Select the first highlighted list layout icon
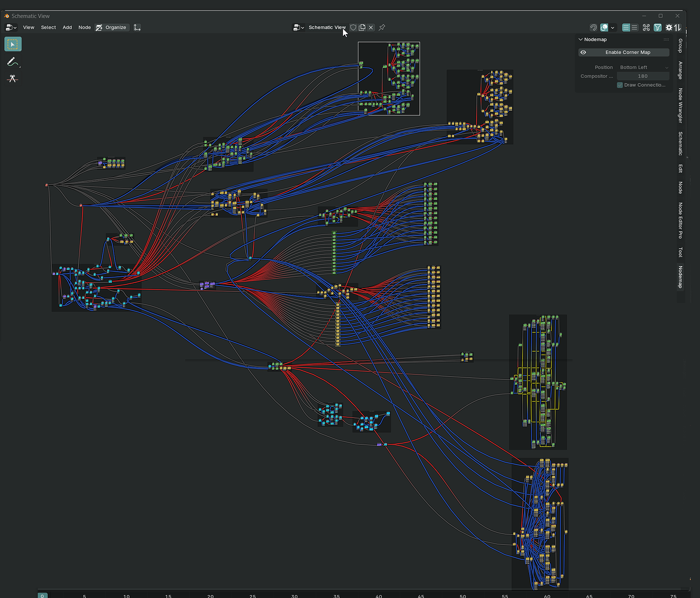Screen dimensions: 700x598 pyautogui.click(x=626, y=28)
